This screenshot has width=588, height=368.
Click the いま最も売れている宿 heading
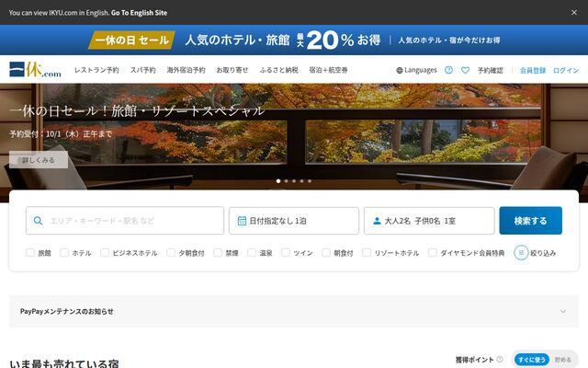(x=64, y=362)
